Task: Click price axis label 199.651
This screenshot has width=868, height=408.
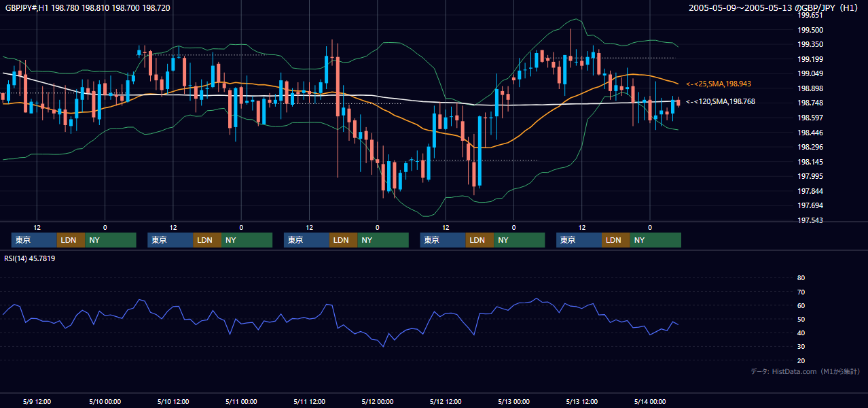Action: point(810,15)
